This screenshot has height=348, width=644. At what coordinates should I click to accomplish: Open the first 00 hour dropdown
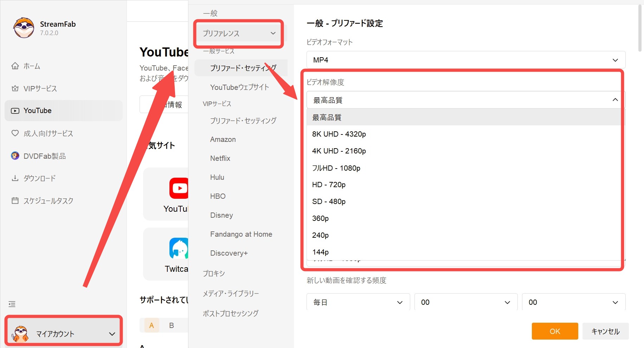pyautogui.click(x=466, y=302)
